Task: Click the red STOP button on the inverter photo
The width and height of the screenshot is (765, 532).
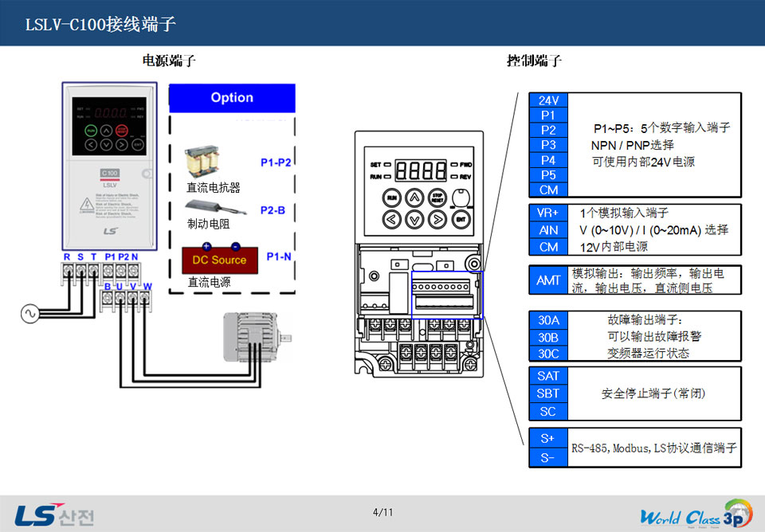Action: click(x=122, y=130)
